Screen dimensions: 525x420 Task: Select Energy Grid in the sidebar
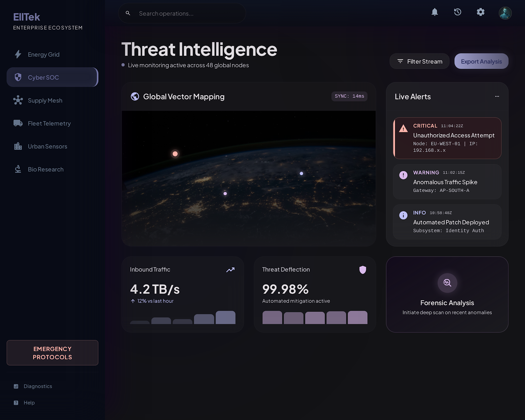point(44,54)
